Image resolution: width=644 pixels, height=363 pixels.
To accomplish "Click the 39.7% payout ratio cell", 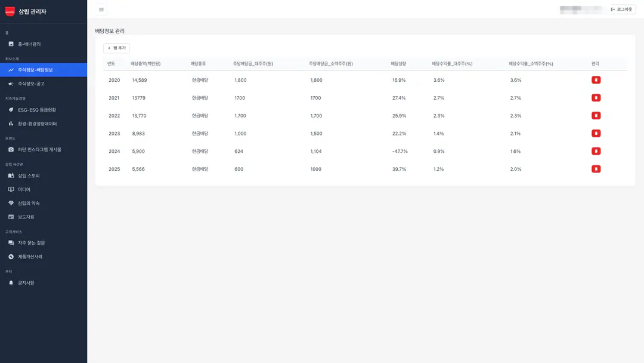I will click(399, 169).
